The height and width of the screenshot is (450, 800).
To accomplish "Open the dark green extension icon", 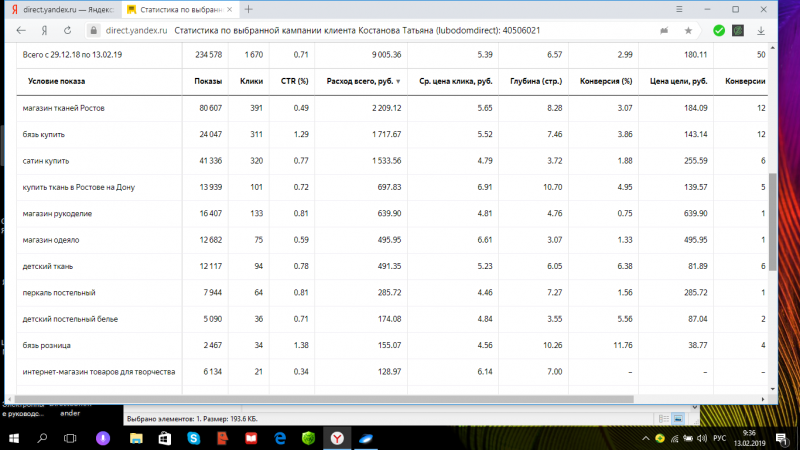I will [x=738, y=31].
